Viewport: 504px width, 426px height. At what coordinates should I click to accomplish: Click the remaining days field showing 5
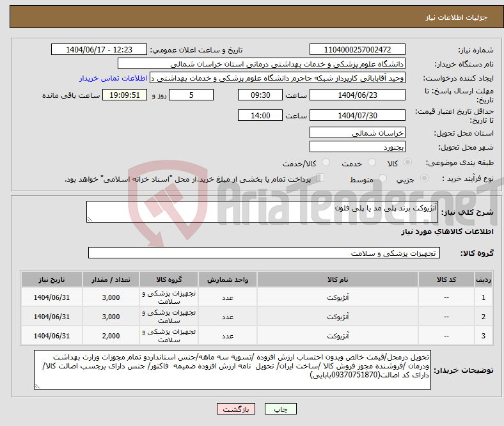[191, 95]
